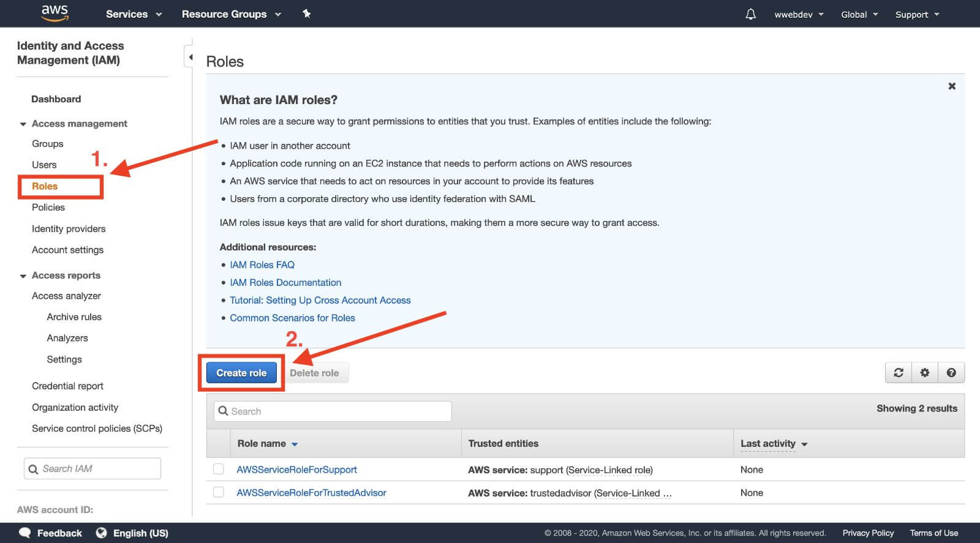
Task: Open Policies in sidebar
Action: (x=48, y=208)
